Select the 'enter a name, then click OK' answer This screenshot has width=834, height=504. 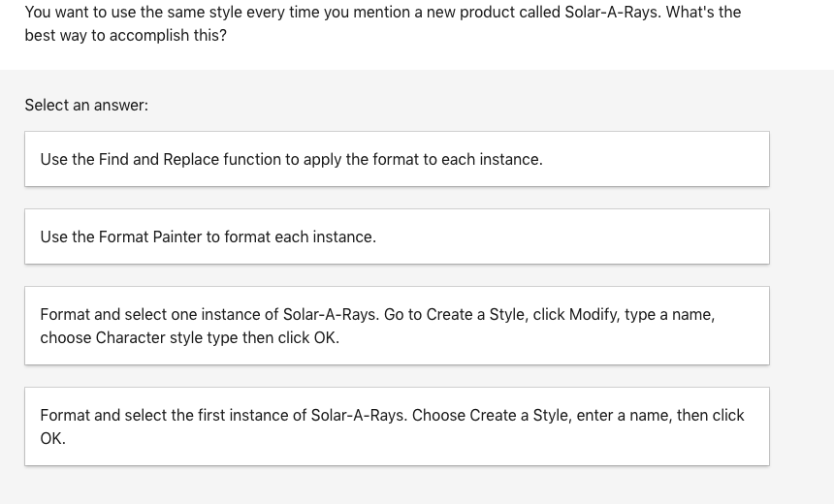coord(397,426)
